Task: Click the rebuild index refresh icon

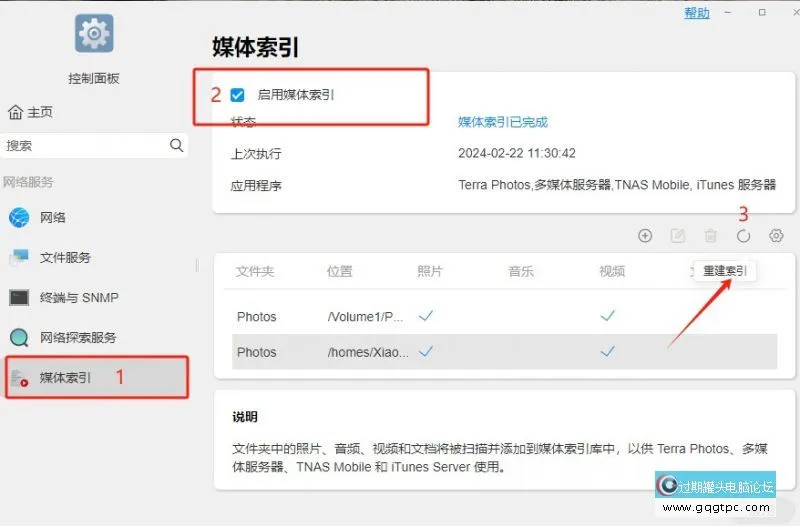Action: click(743, 236)
